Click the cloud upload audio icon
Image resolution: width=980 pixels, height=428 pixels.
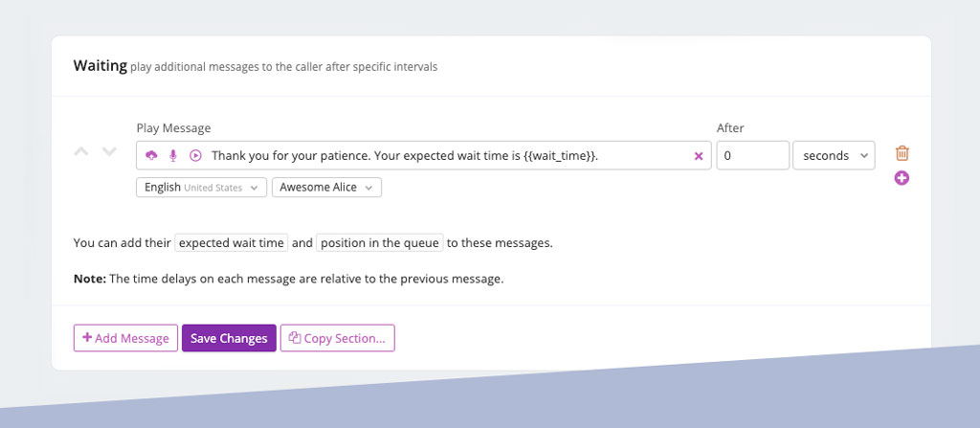pyautogui.click(x=151, y=155)
